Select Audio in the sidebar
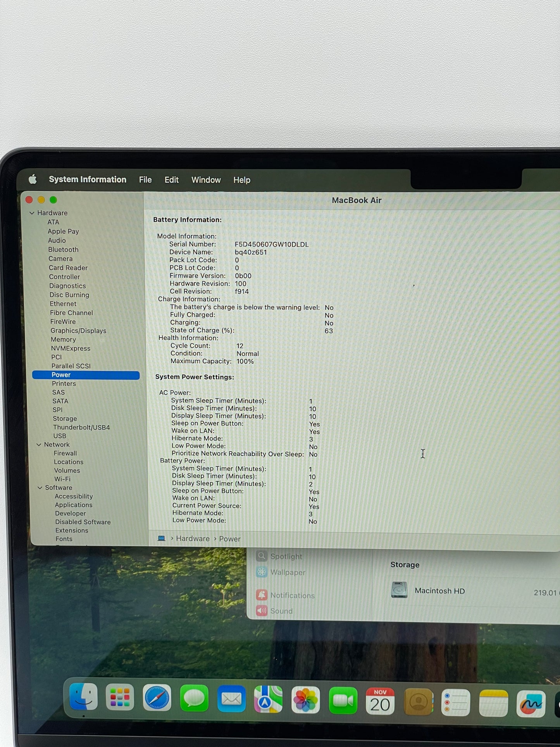The image size is (560, 747). pyautogui.click(x=57, y=240)
